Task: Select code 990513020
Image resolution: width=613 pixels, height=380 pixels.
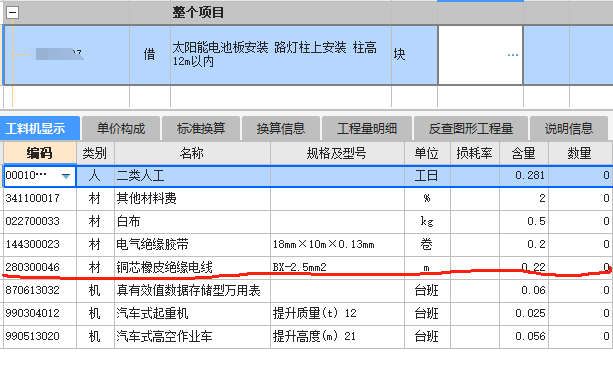Action: pos(39,337)
